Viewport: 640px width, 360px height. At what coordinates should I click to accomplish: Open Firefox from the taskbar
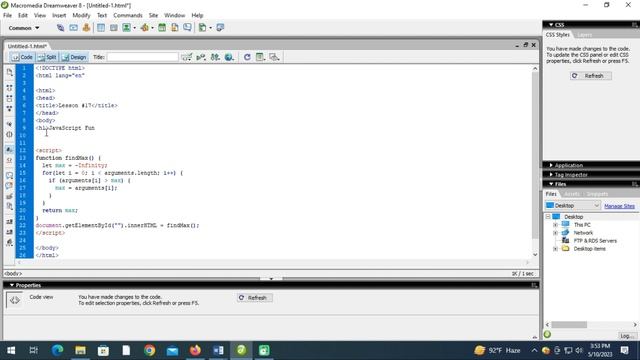196,350
